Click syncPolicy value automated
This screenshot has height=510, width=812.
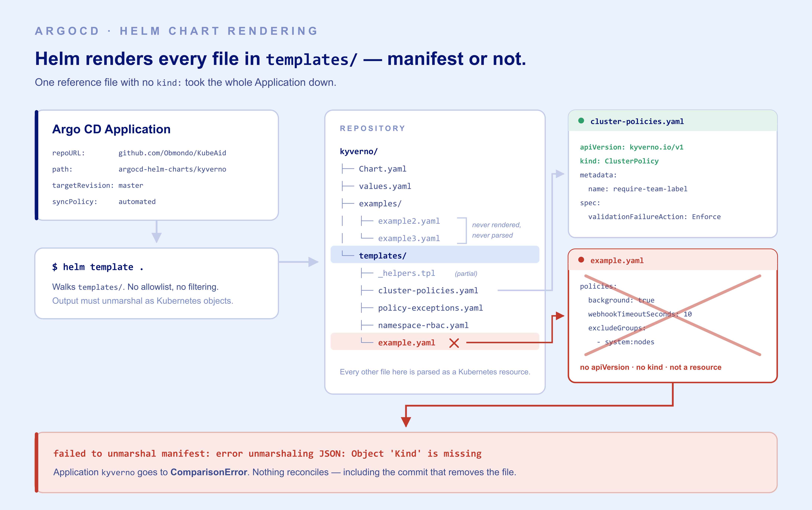(x=137, y=201)
